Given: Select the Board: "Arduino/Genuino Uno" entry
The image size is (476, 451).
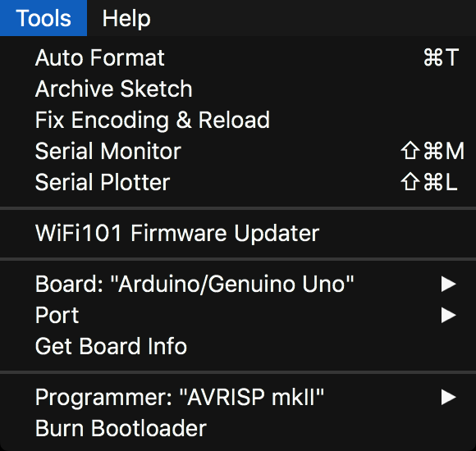Looking at the screenshot, I should pos(238,285).
